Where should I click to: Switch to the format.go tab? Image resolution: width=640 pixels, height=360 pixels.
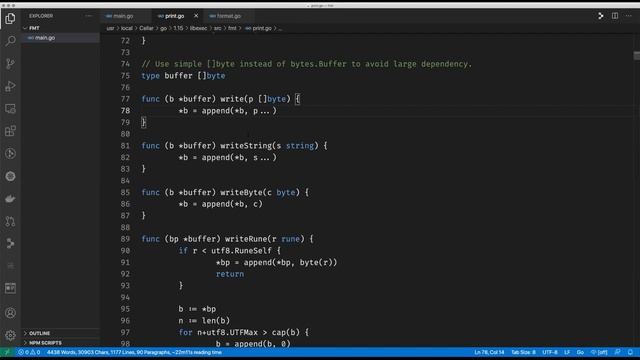(x=229, y=16)
